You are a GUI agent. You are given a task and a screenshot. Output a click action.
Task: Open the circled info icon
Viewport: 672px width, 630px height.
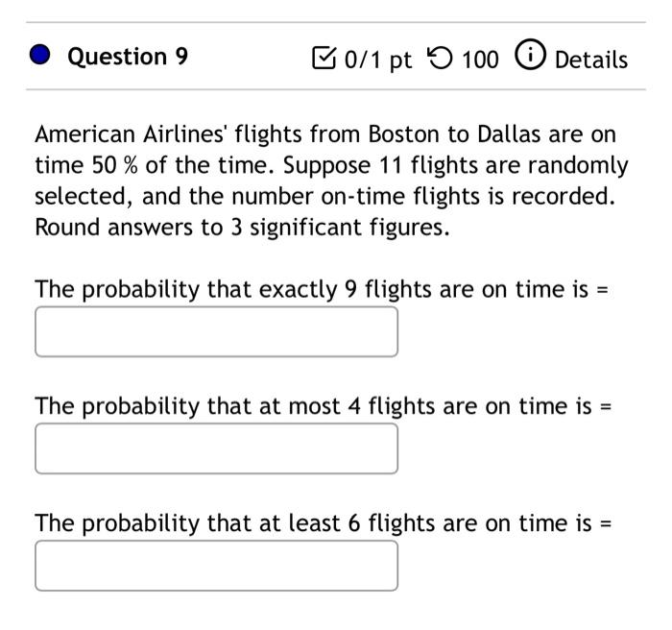pos(530,55)
